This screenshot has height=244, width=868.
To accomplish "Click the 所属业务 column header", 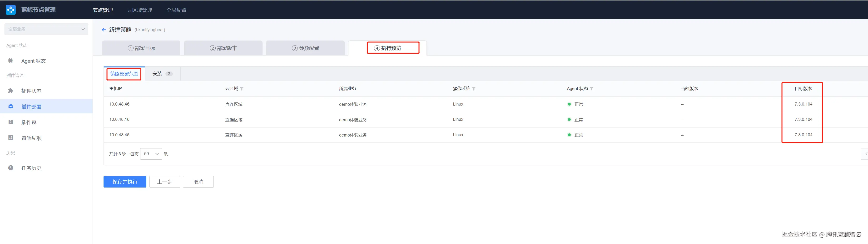I will [347, 89].
